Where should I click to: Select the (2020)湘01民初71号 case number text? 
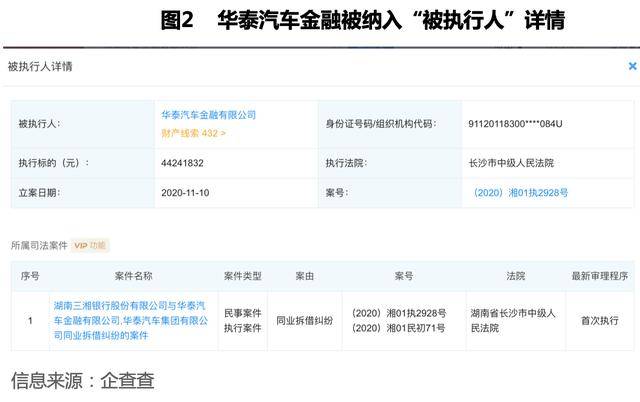click(x=399, y=328)
